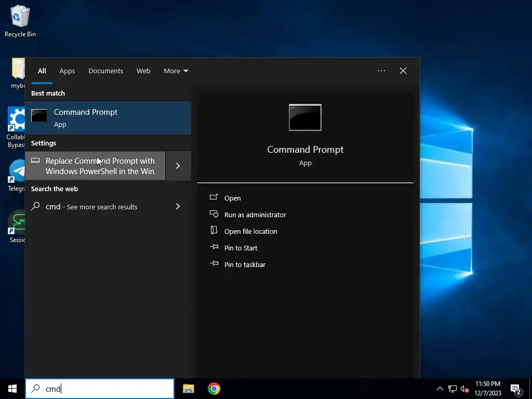Click the Open file location icon
The height and width of the screenshot is (399, 532).
[x=214, y=230]
